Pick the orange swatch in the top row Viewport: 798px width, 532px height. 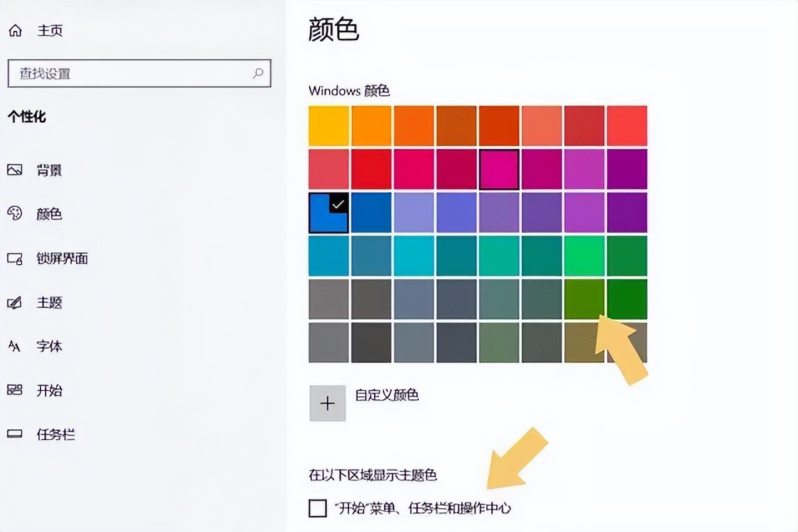pos(371,125)
